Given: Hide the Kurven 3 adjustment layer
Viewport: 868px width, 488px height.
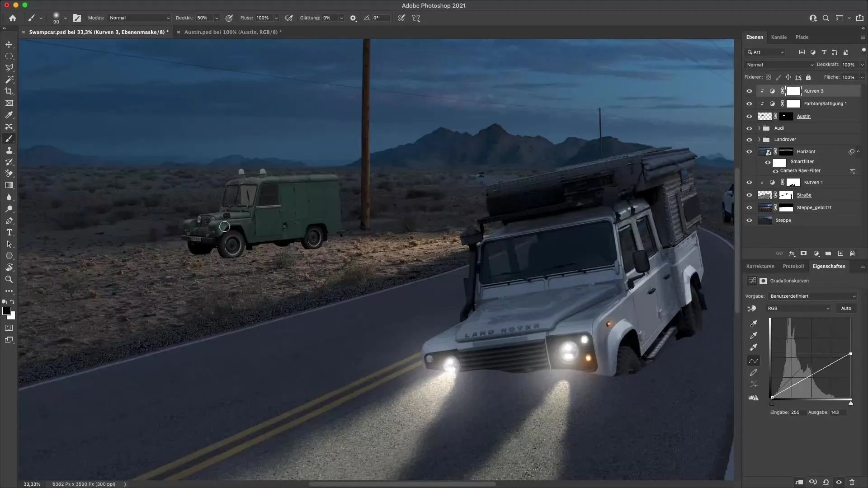Looking at the screenshot, I should click(750, 91).
